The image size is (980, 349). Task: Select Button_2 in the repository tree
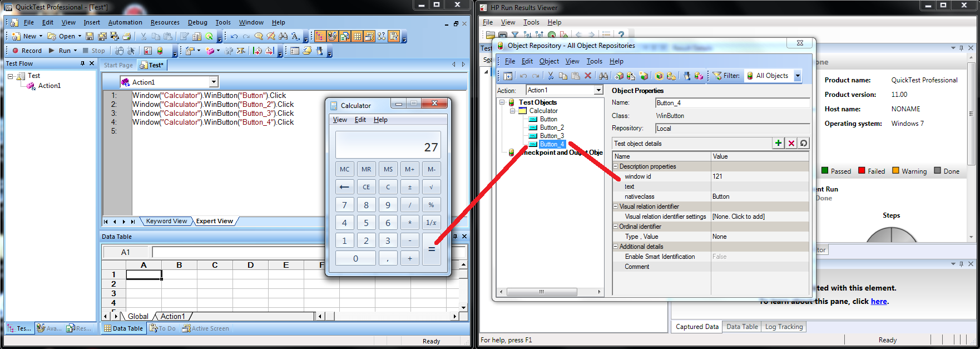tap(552, 127)
